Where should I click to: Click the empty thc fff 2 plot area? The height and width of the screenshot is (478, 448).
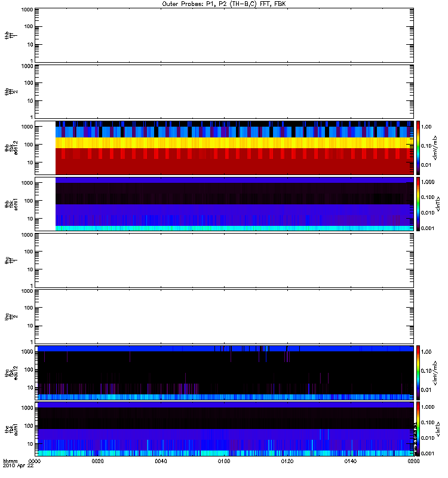coord(224,317)
